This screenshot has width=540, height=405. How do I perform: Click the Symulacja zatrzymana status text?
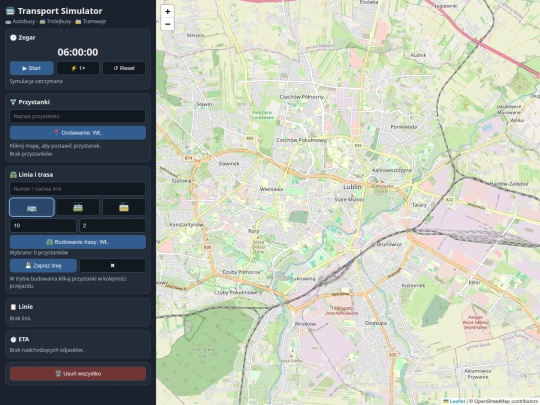[x=36, y=81]
